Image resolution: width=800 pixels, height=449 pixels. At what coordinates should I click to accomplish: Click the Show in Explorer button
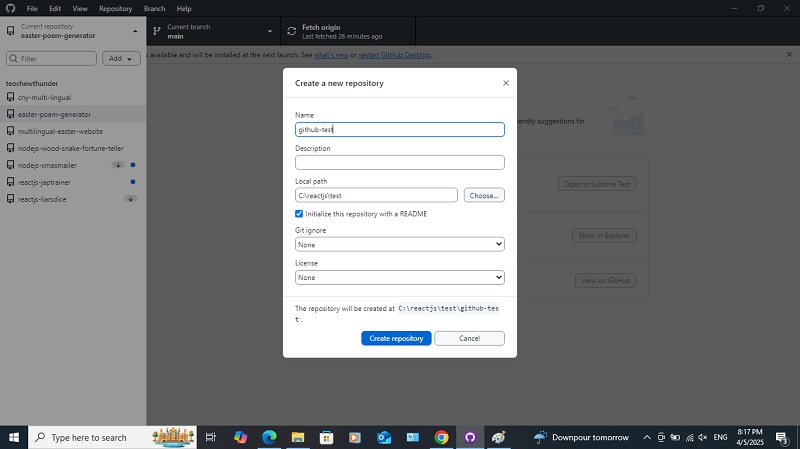(x=604, y=235)
